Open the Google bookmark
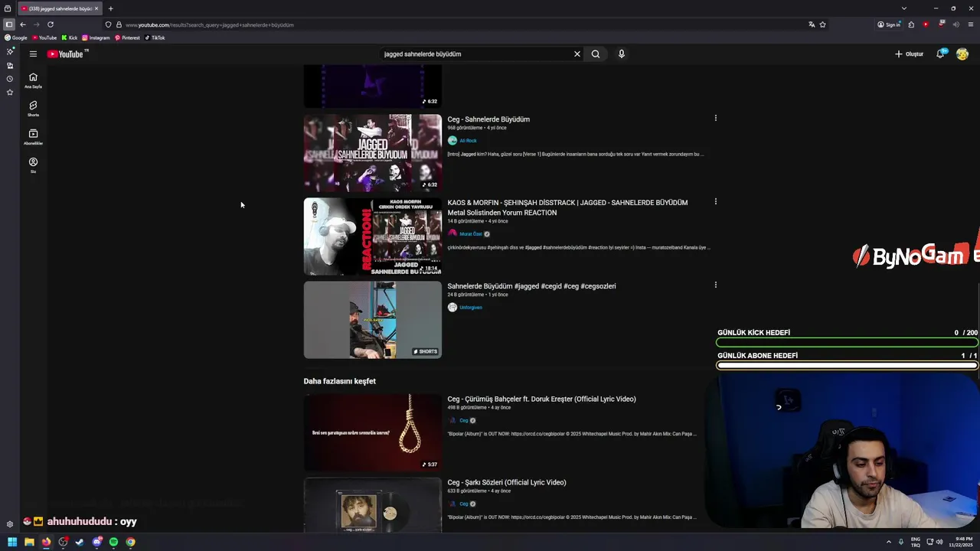Screen dimensions: 980x551 (16, 37)
